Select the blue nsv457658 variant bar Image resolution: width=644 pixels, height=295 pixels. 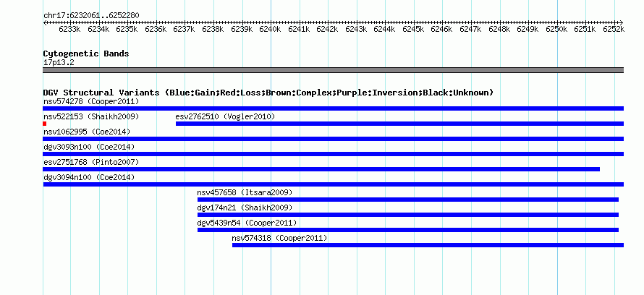[x=408, y=200]
